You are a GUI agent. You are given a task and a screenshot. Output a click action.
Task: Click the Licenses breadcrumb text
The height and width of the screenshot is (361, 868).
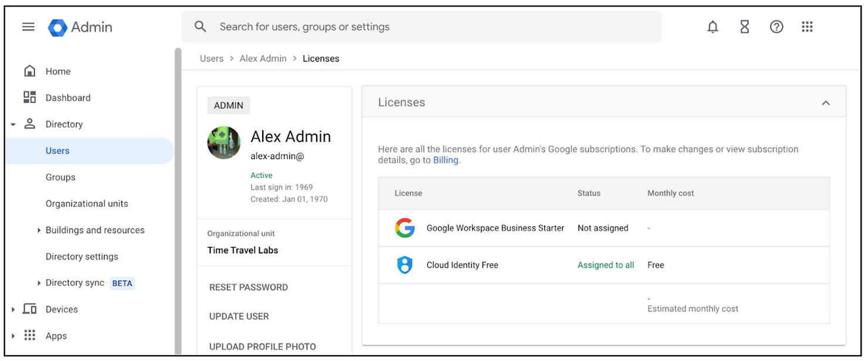pyautogui.click(x=321, y=59)
